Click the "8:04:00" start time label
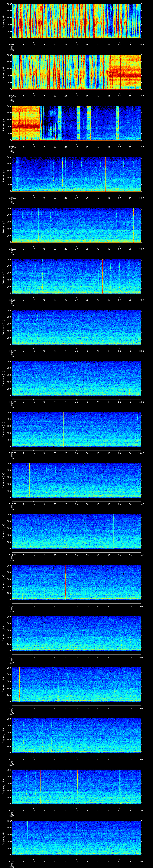Screen dimensions: 153x868 pyautogui.click(x=12, y=198)
